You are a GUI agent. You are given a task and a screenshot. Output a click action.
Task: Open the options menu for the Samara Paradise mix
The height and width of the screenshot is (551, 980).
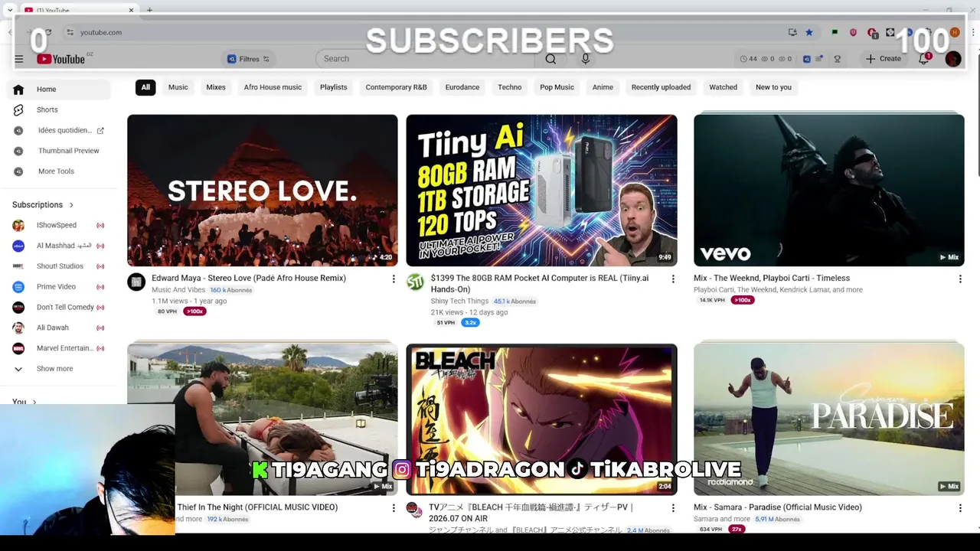click(x=960, y=508)
